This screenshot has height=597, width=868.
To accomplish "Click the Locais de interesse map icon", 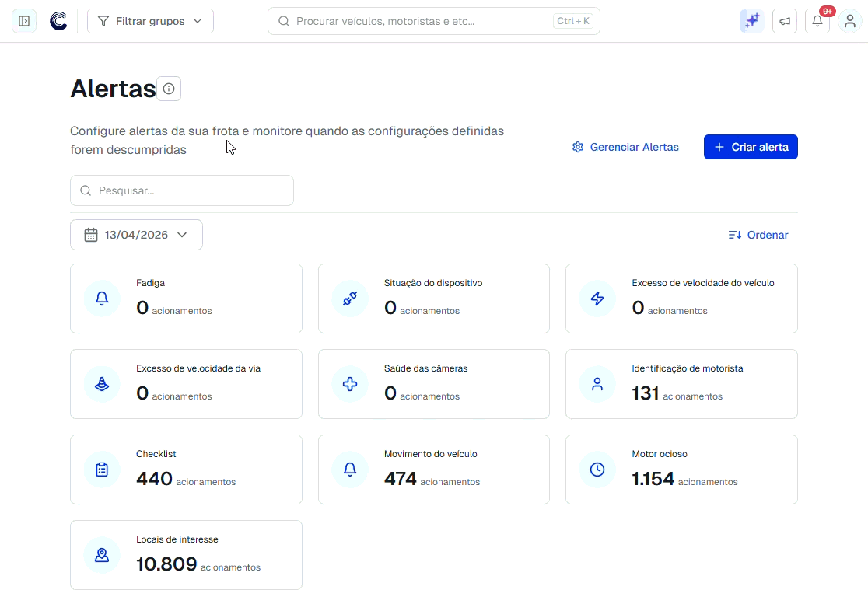I will 102,555.
